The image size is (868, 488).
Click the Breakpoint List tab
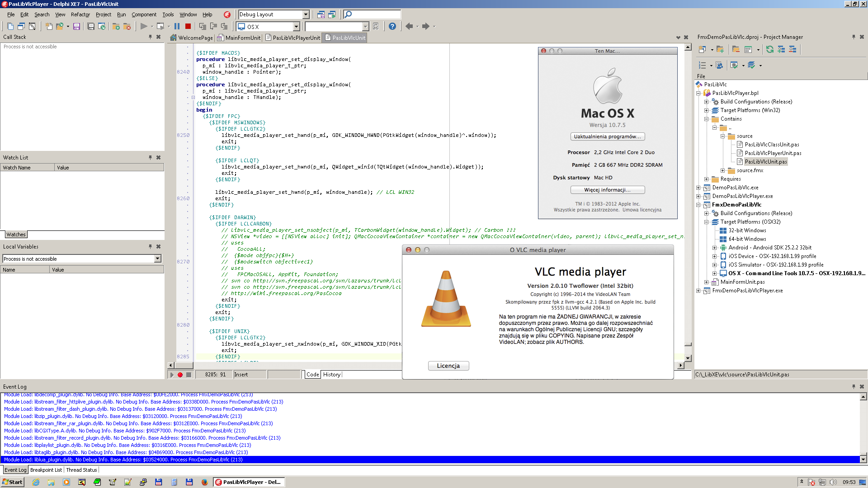click(x=44, y=470)
